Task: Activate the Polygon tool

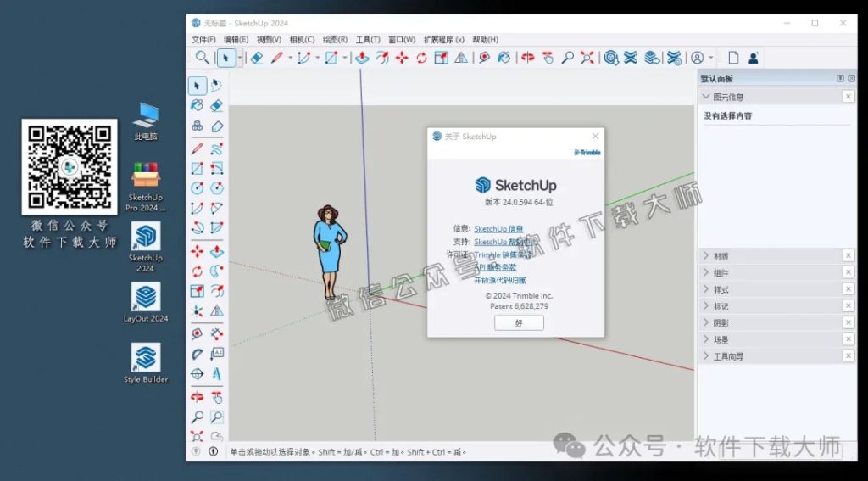Action: 216,188
